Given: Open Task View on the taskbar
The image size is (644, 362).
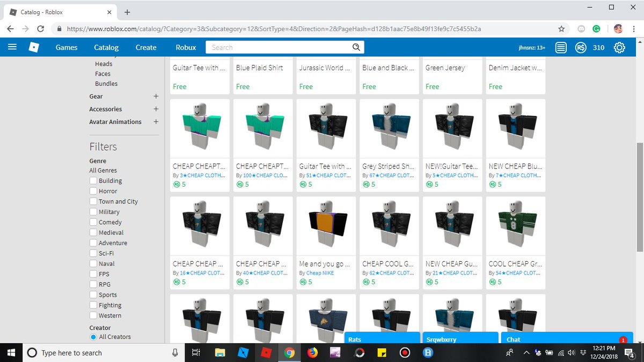Looking at the screenshot, I should click(196, 352).
